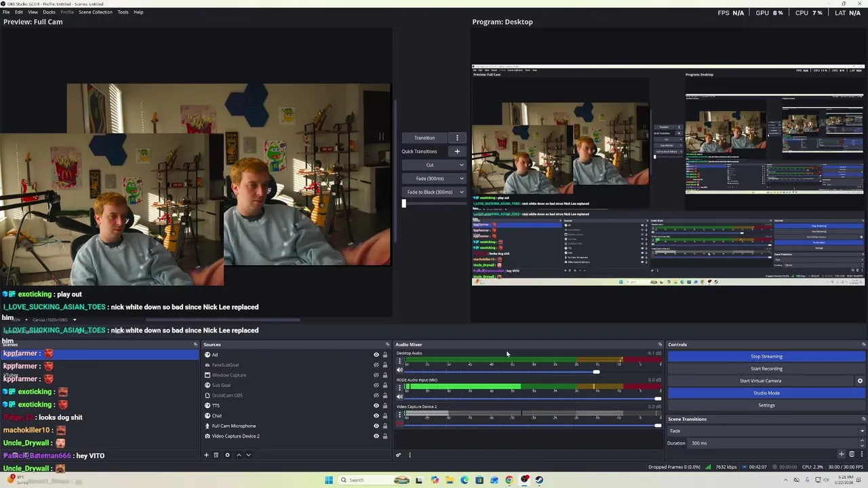Mute Desktop Audio speaker icon
The width and height of the screenshot is (868, 488).
(x=399, y=370)
